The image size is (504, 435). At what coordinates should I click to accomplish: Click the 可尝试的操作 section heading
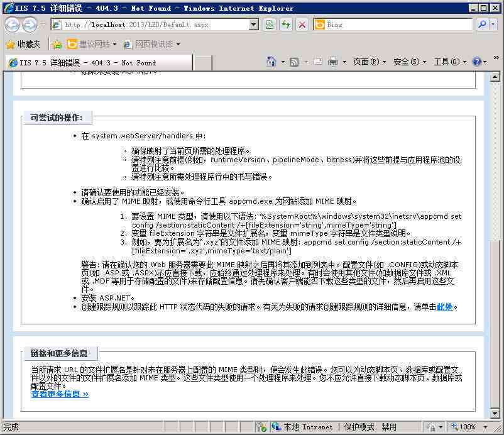coord(57,118)
